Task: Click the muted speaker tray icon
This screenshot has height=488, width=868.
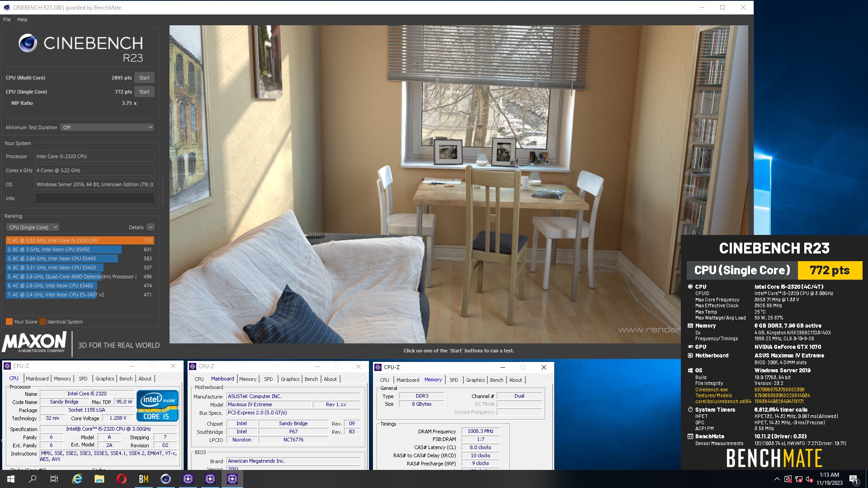Action: tap(809, 479)
